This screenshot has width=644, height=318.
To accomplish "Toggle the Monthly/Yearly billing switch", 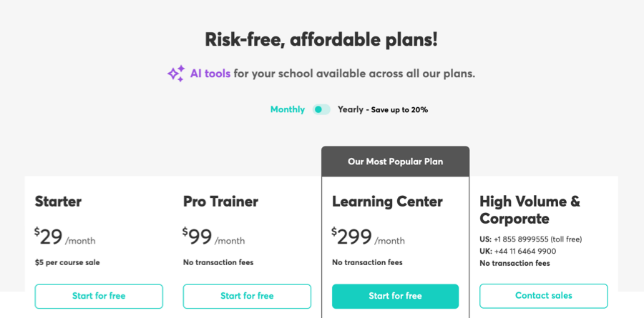I will click(x=321, y=109).
